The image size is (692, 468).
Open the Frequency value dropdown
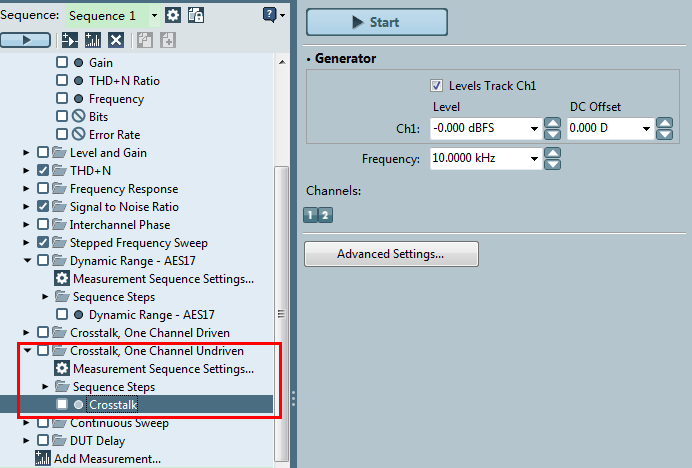pyautogui.click(x=534, y=159)
